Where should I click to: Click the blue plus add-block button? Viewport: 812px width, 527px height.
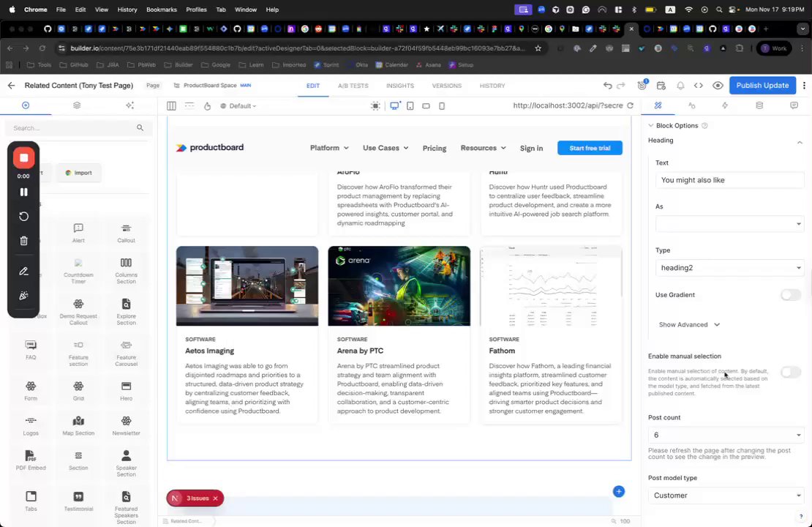pyautogui.click(x=618, y=491)
